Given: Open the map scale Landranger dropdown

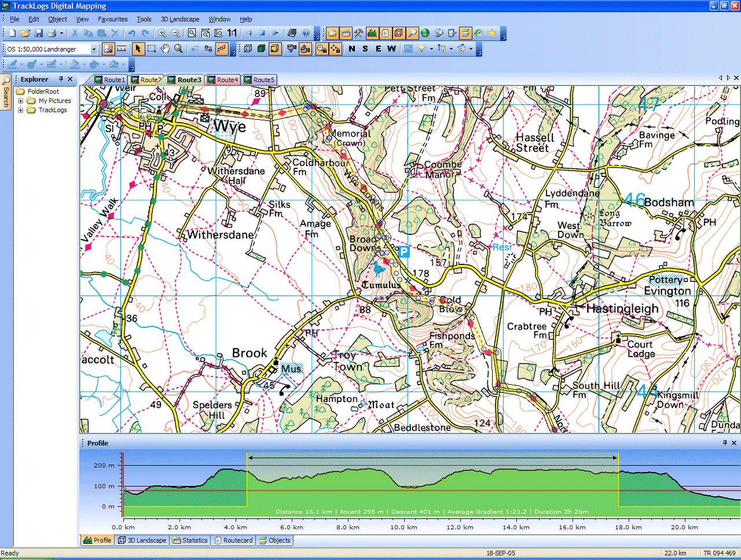Looking at the screenshot, I should pyautogui.click(x=94, y=49).
